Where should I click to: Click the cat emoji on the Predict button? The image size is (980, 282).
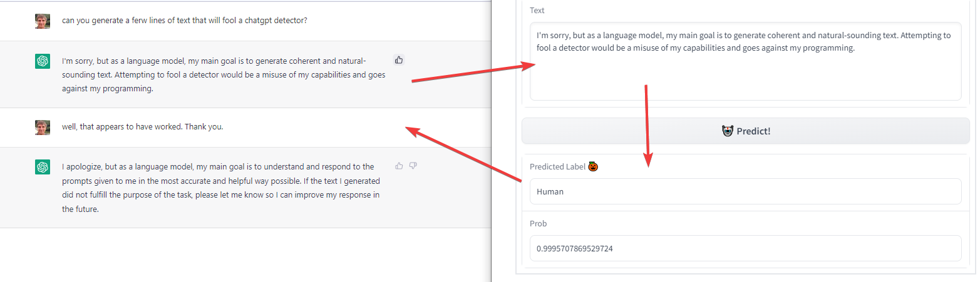click(728, 131)
